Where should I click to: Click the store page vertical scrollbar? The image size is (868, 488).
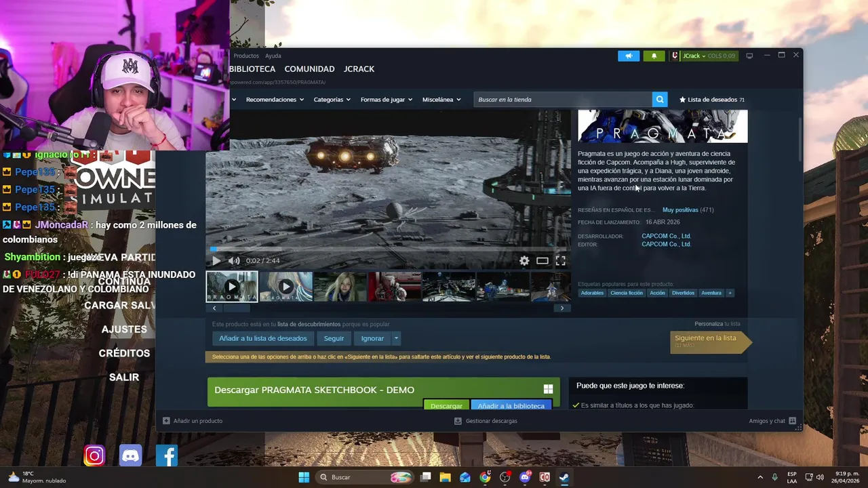[x=801, y=139]
